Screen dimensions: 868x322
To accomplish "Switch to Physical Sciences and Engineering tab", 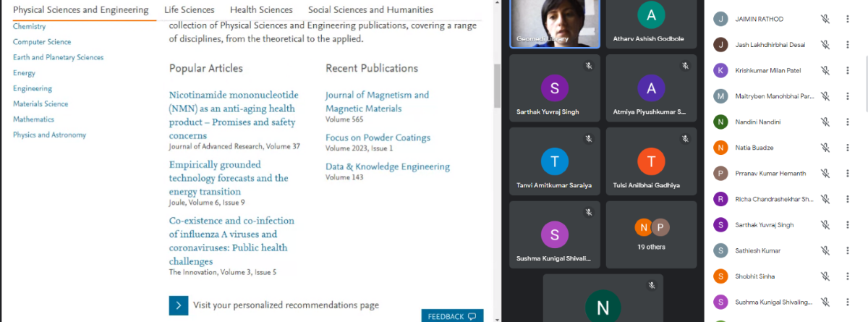I will click(81, 10).
